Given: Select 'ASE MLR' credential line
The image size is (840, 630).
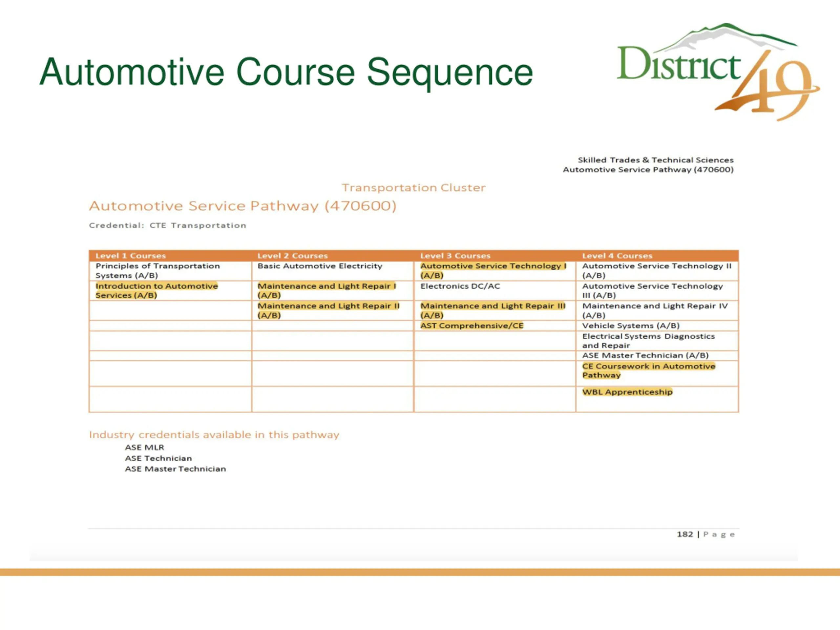Looking at the screenshot, I should click(145, 447).
